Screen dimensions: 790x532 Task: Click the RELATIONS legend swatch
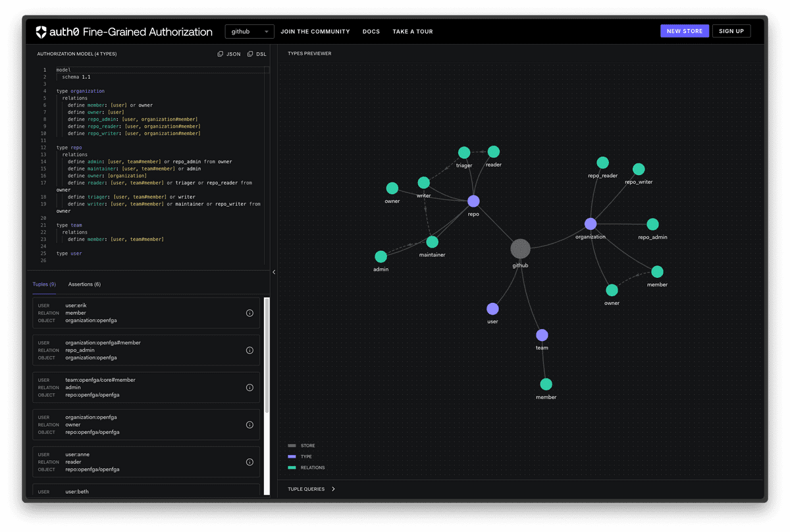292,467
